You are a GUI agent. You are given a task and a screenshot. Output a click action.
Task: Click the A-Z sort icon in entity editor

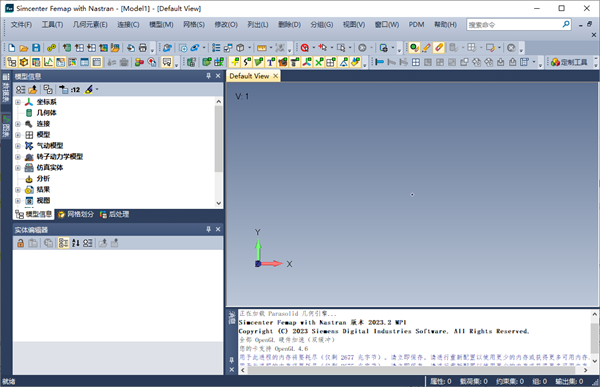[x=76, y=243]
